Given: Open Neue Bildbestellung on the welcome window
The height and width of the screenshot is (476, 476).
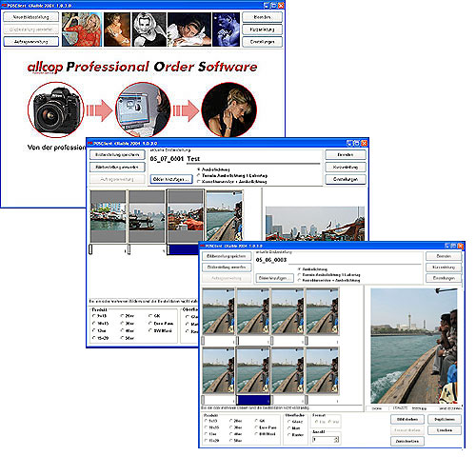Looking at the screenshot, I should point(31,17).
